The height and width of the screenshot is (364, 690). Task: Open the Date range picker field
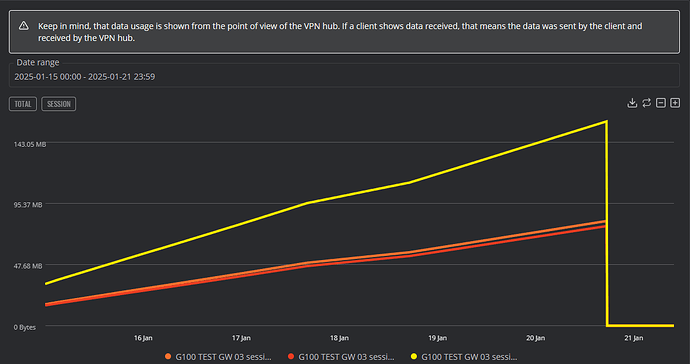point(344,77)
